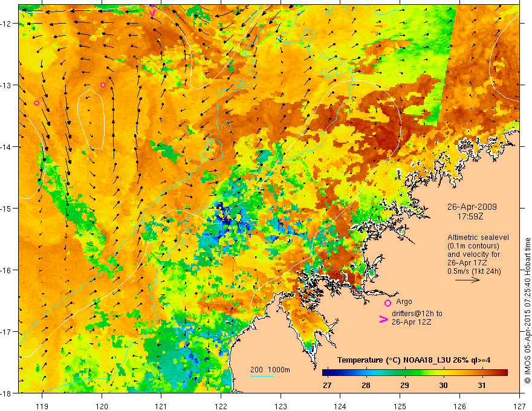Click the '126' longitude axis label

click(459, 406)
